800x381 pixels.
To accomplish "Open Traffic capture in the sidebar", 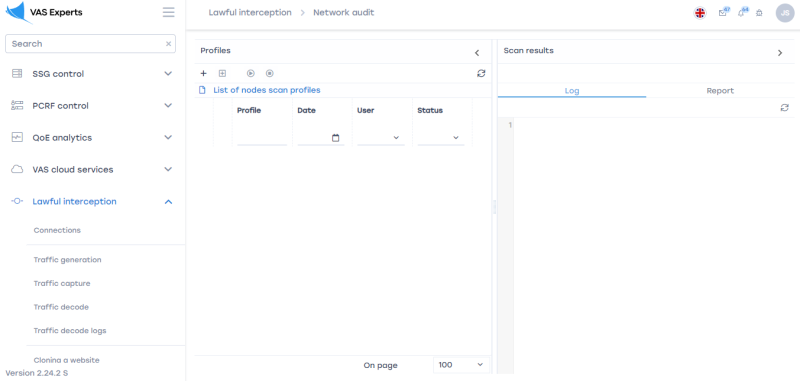I will (x=62, y=283).
